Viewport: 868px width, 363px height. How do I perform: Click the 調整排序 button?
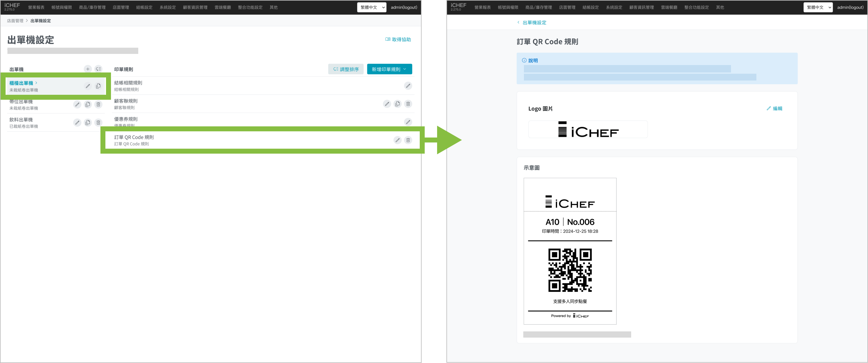coord(346,69)
